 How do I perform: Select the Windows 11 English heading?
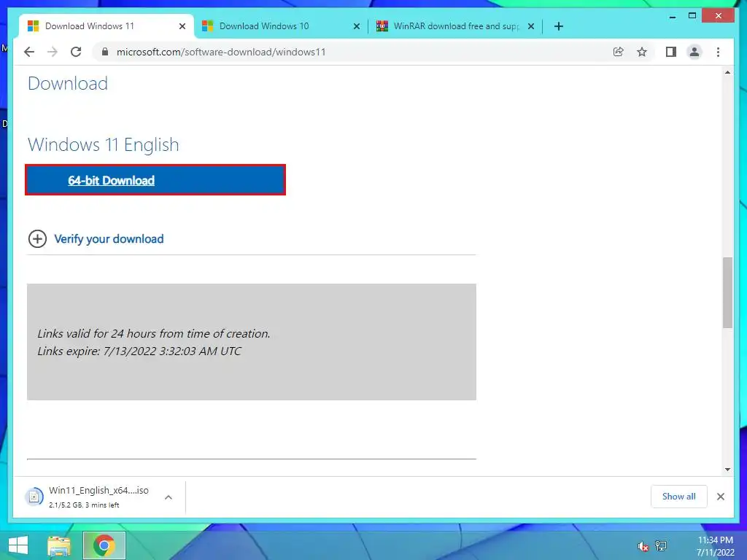(x=104, y=145)
